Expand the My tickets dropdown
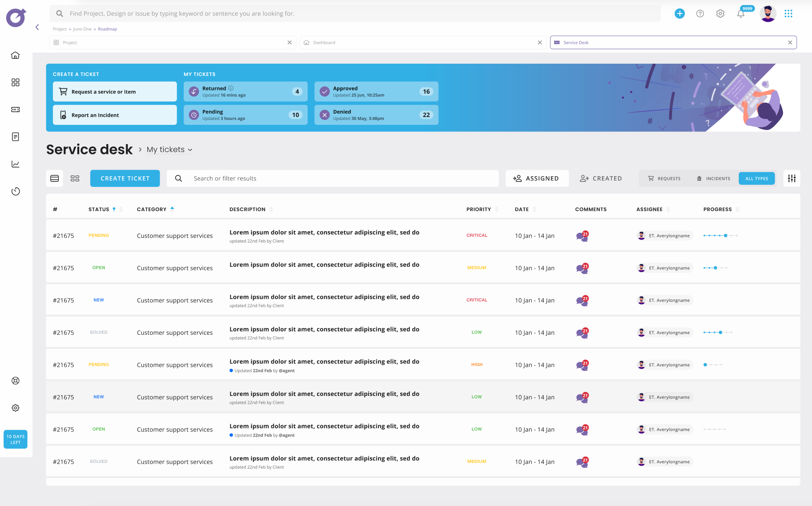This screenshot has height=506, width=812. [x=170, y=149]
